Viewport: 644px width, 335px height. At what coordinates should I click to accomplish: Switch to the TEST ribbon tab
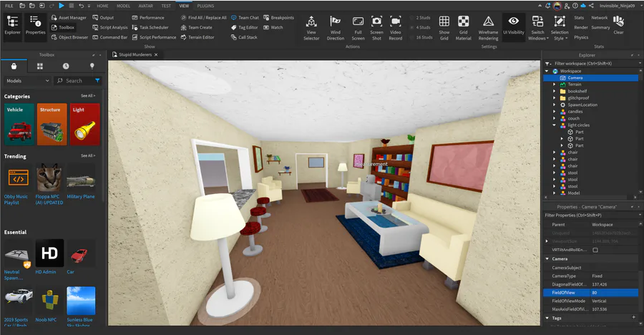pos(166,6)
